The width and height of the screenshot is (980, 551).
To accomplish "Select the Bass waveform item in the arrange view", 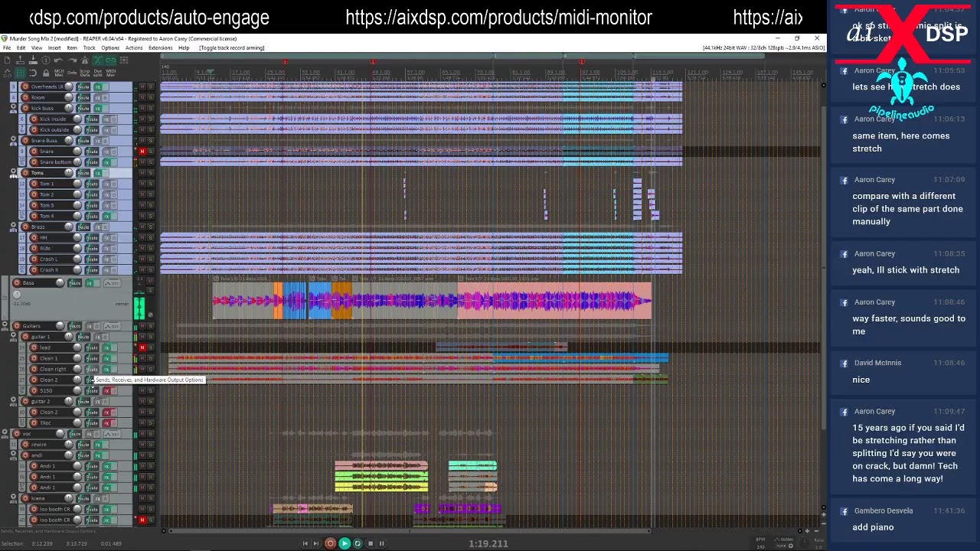I will click(433, 302).
